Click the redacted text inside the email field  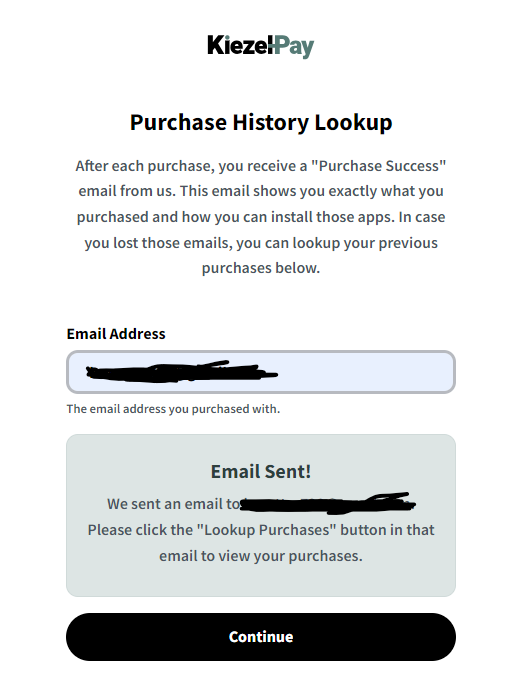coord(181,371)
